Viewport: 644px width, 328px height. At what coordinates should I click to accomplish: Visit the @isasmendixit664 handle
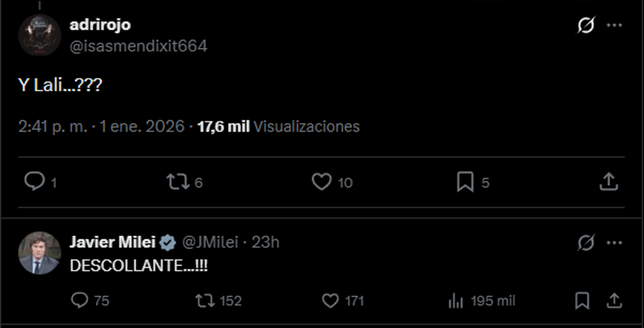click(138, 46)
